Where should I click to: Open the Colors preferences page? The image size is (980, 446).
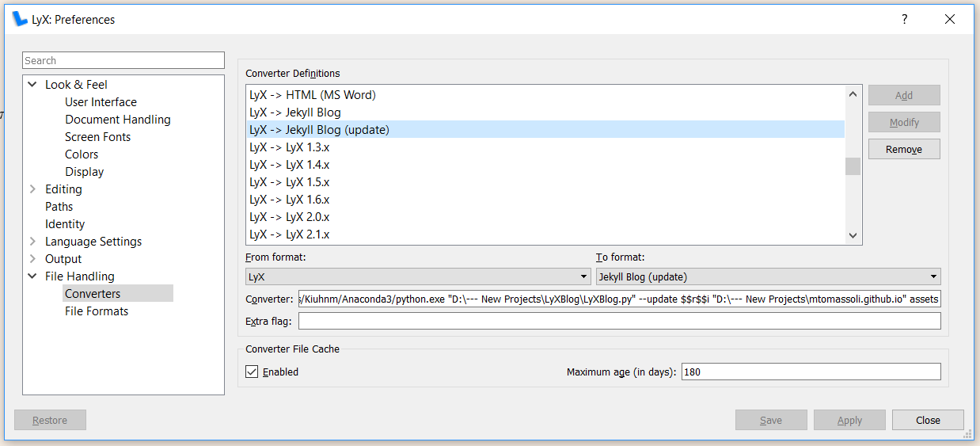[82, 154]
